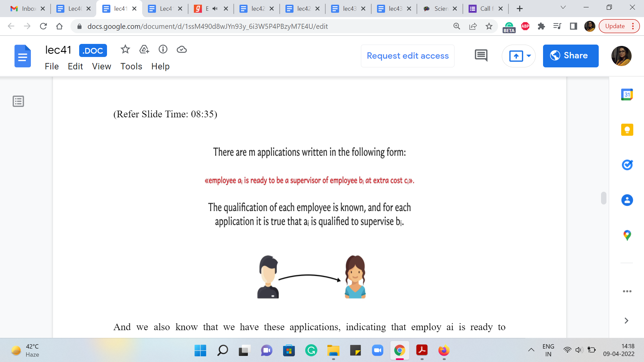The width and height of the screenshot is (644, 362).
Task: Open the Tools menu
Action: 131,66
